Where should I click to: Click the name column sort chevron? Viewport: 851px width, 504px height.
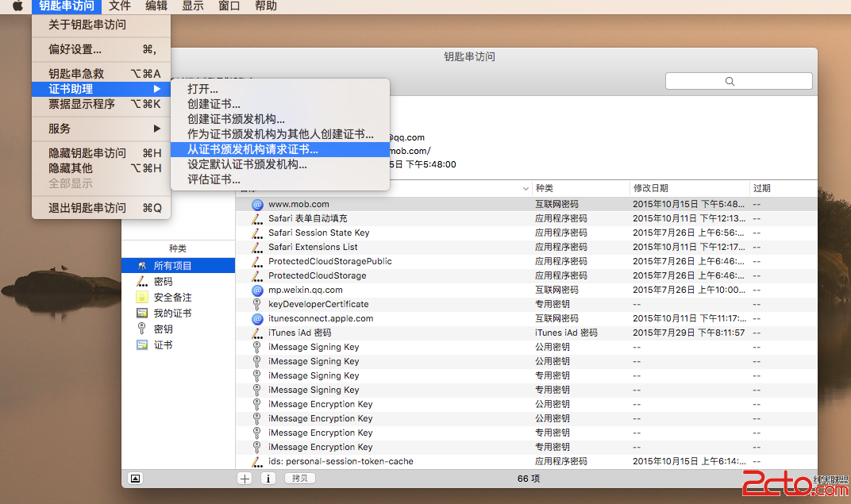tap(526, 189)
